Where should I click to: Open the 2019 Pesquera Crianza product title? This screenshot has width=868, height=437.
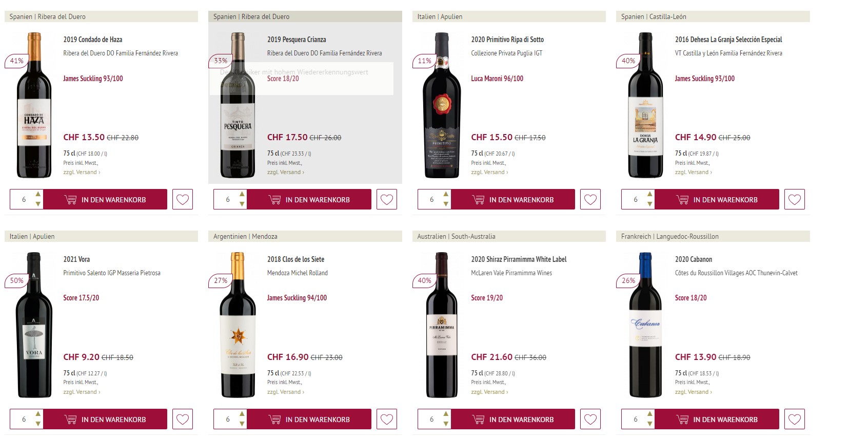coord(297,40)
